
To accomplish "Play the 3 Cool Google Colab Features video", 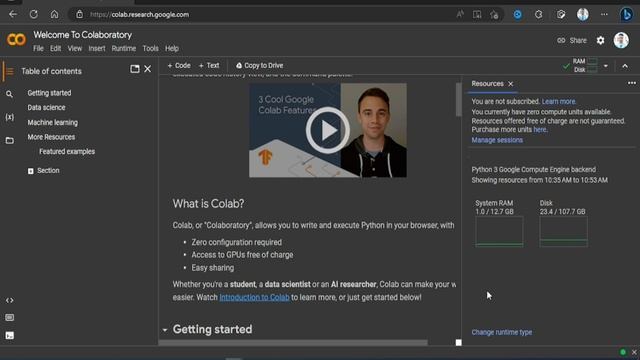I will (x=328, y=130).
